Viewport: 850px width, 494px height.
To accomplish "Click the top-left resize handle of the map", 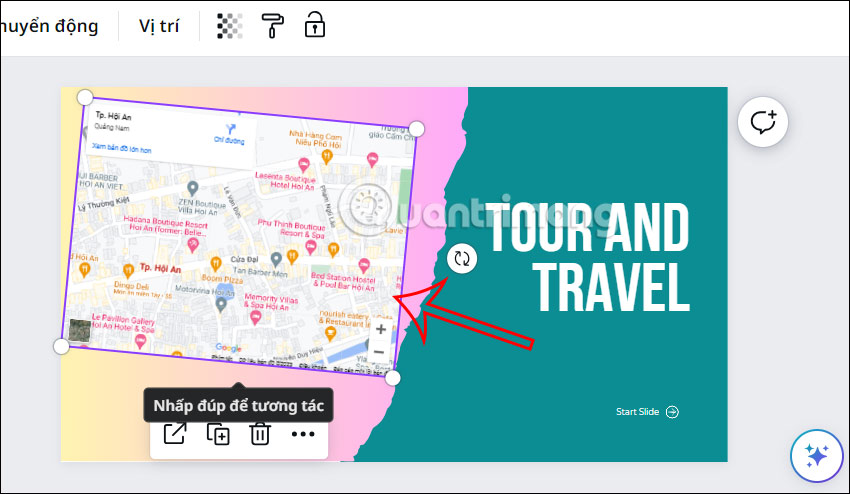I will point(85,98).
